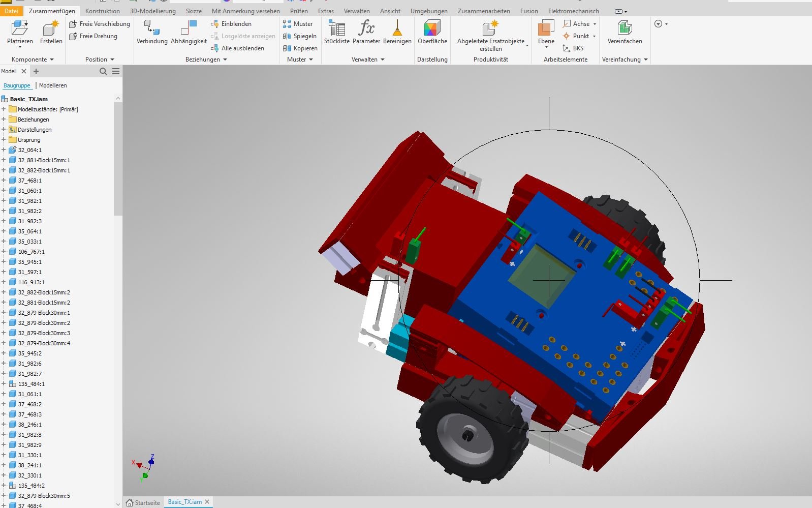Switch to the Skizze ribbon tab
812x508 pixels.
tap(194, 11)
